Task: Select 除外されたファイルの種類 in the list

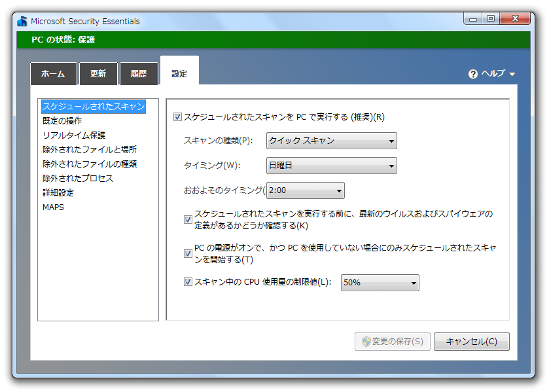Action: click(x=90, y=164)
